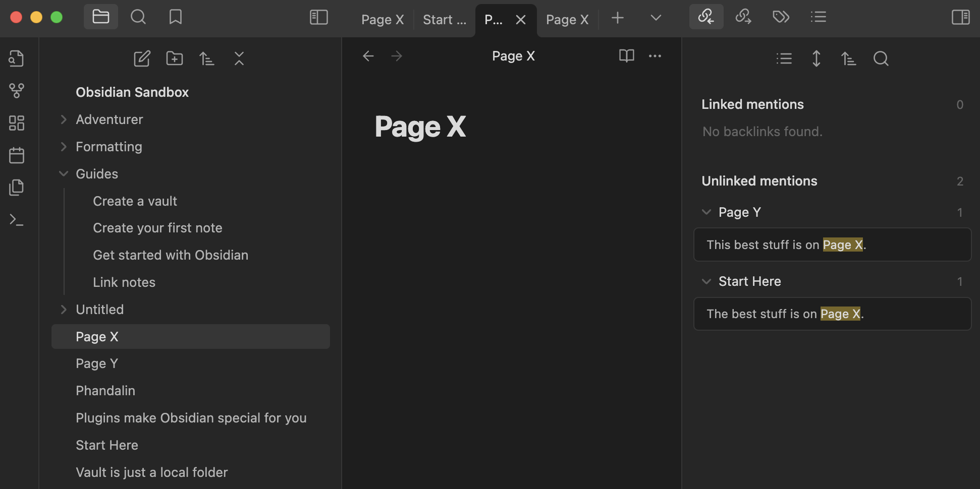The width and height of the screenshot is (980, 489).
Task: Click the Page X inline title heading
Action: tap(420, 127)
